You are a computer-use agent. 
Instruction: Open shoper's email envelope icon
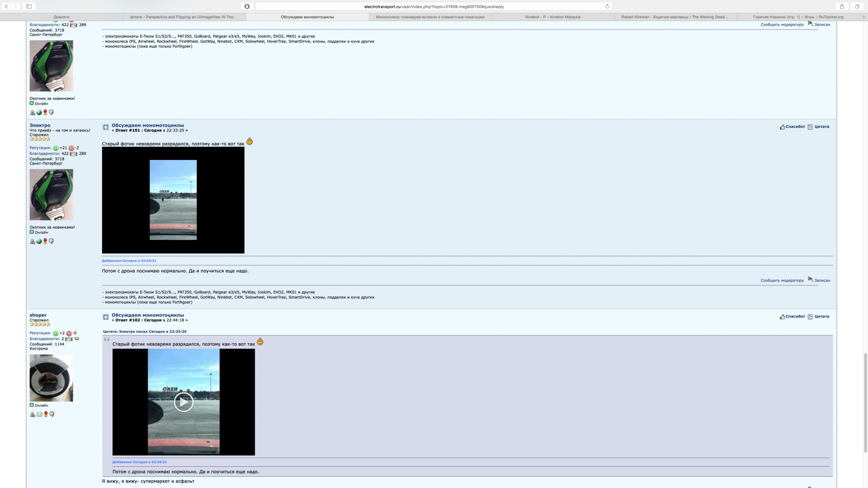click(39, 415)
